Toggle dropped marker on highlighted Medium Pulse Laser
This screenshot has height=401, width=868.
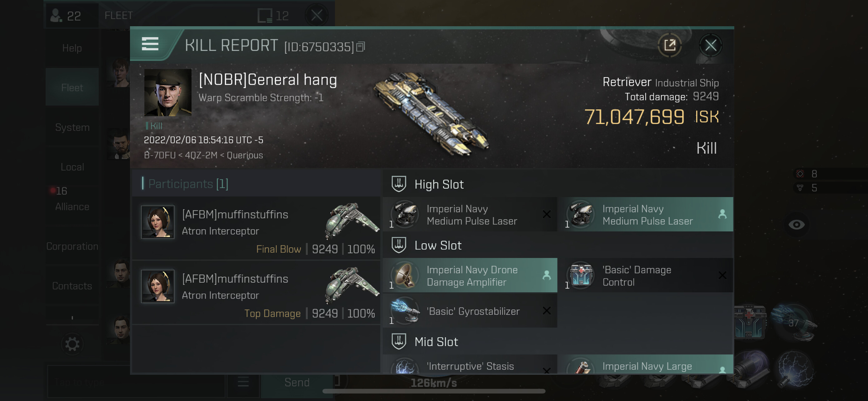(722, 214)
